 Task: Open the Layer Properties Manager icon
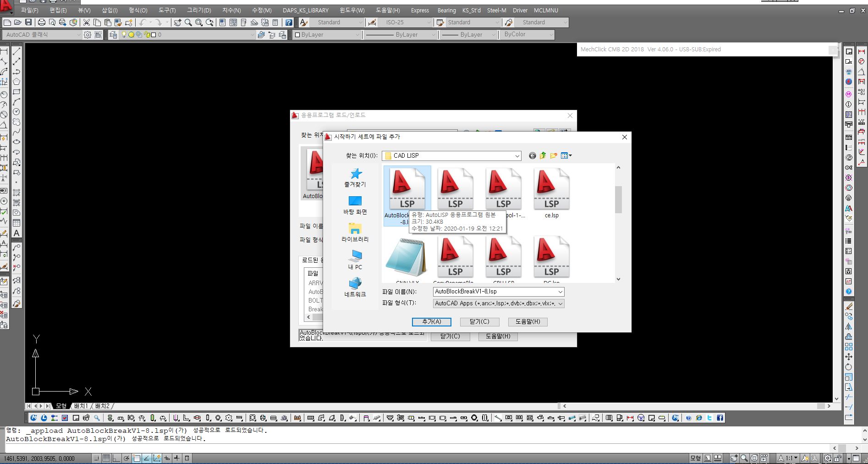coord(113,35)
